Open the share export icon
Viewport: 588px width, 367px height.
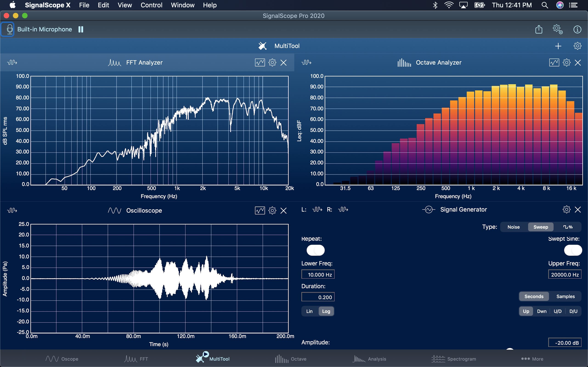[x=539, y=29]
